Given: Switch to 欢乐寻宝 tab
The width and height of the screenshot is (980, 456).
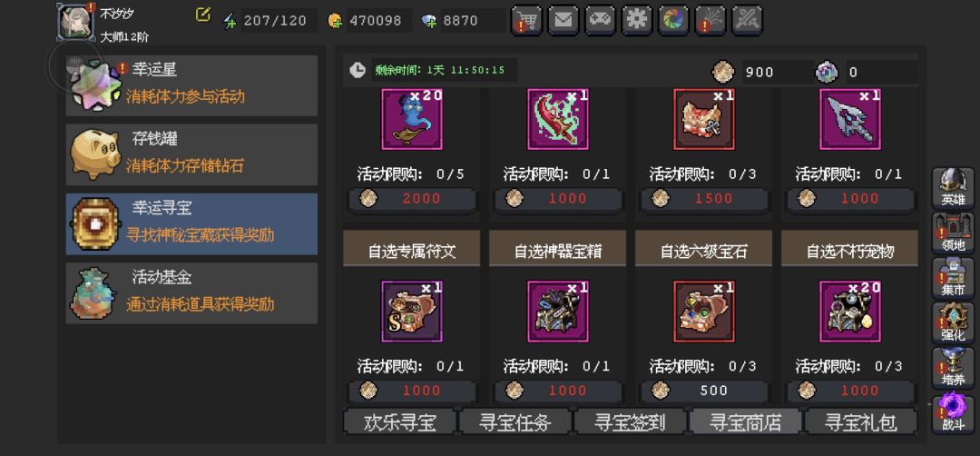Looking at the screenshot, I should pos(400,422).
